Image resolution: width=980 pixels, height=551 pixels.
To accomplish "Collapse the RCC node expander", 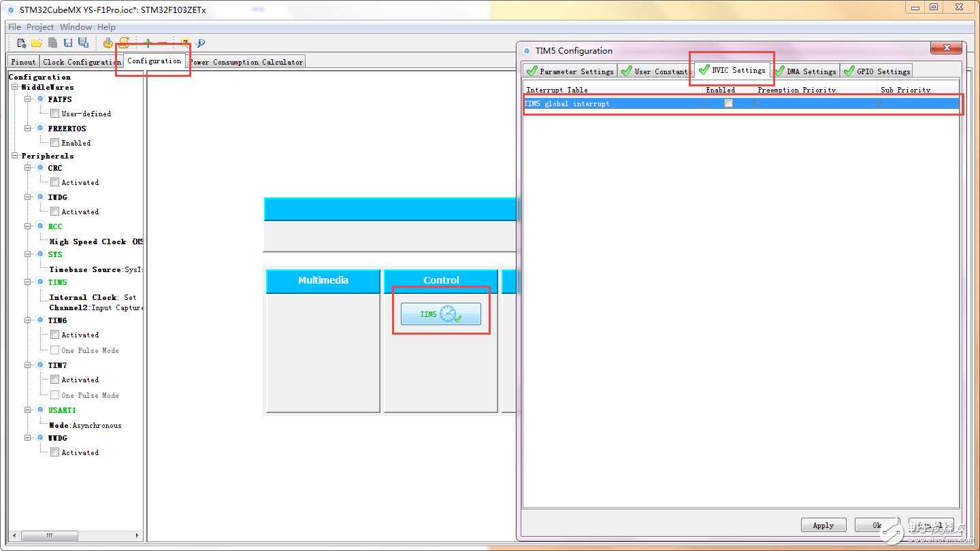I will pos(29,226).
